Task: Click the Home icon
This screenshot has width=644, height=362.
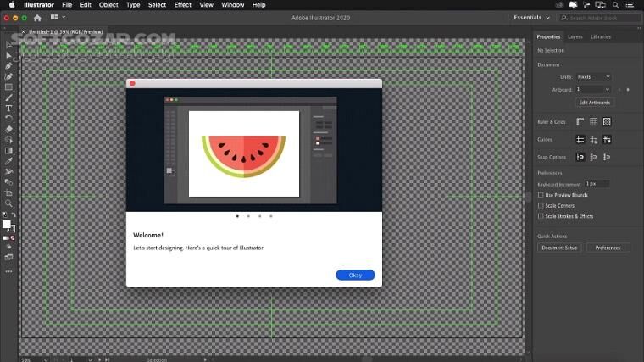Action: point(37,18)
